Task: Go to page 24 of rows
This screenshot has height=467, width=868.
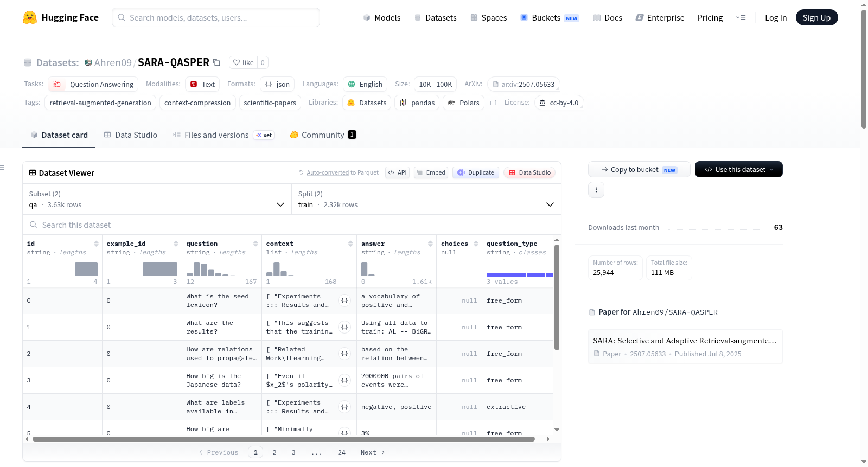Action: 342,452
